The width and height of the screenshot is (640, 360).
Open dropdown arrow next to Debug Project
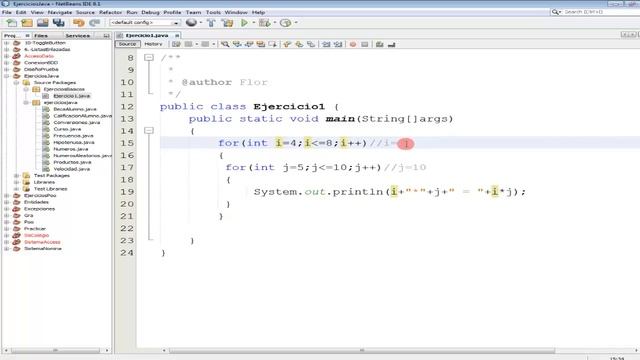[x=275, y=23]
